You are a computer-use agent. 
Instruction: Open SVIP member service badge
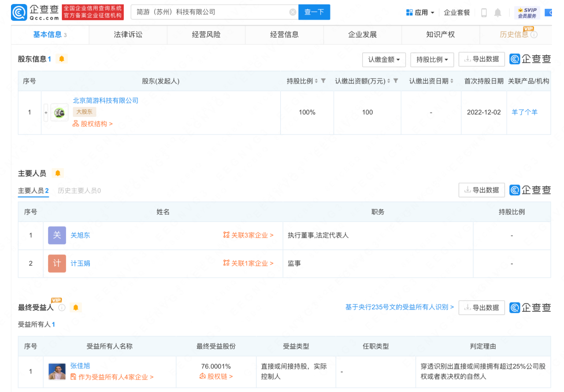[527, 13]
